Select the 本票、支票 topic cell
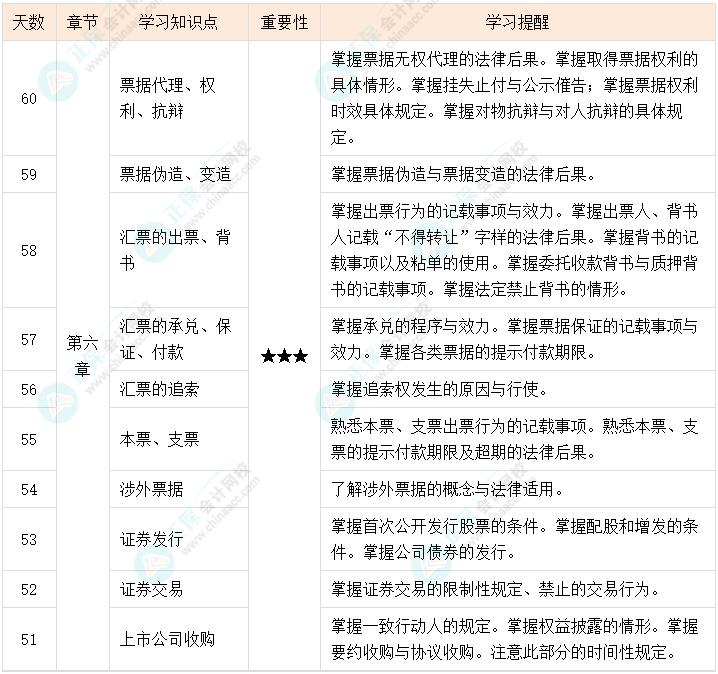 coord(159,439)
